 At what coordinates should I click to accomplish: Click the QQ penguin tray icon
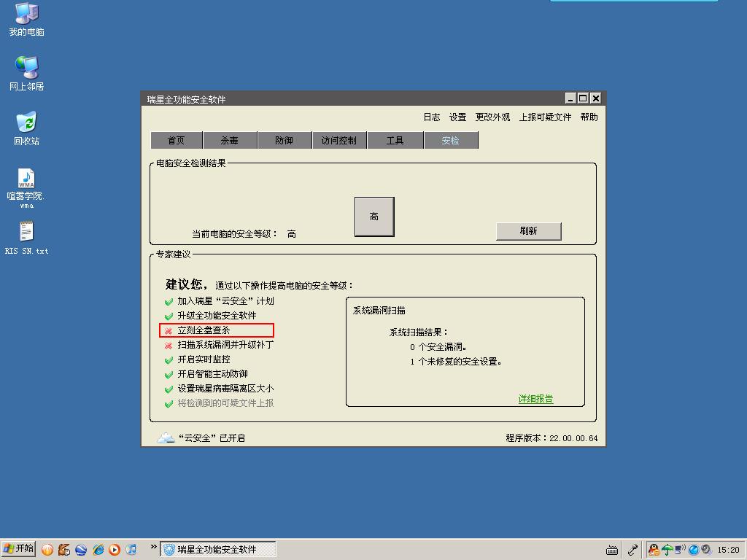click(x=654, y=550)
